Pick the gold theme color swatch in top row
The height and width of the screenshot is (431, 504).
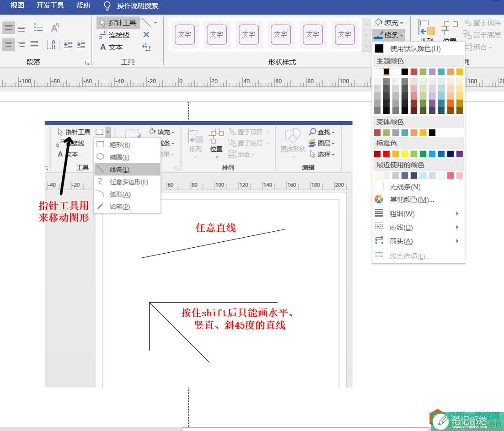point(460,72)
